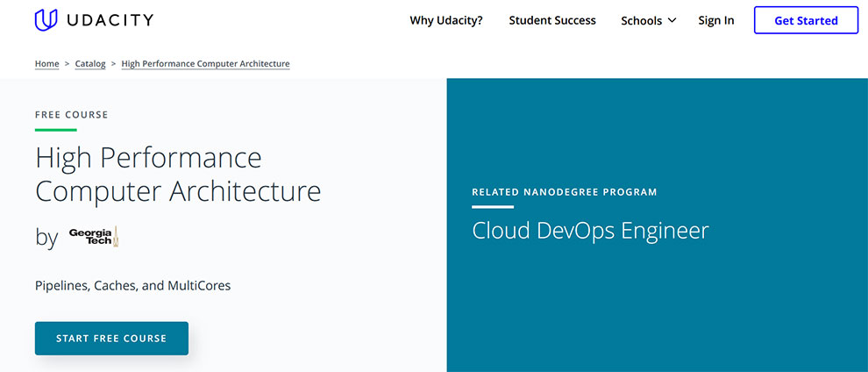Click Pipelines, Caches, and MultiCores text
The height and width of the screenshot is (372, 868).
tap(133, 286)
